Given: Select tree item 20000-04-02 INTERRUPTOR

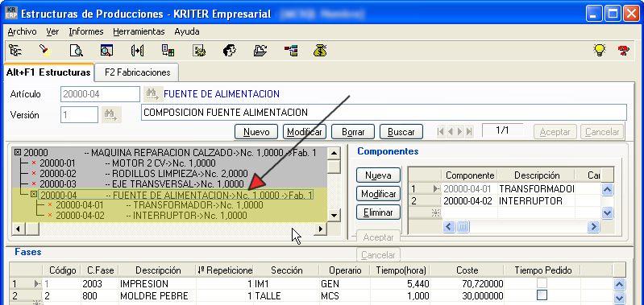Looking at the screenshot, I should pos(152,215).
